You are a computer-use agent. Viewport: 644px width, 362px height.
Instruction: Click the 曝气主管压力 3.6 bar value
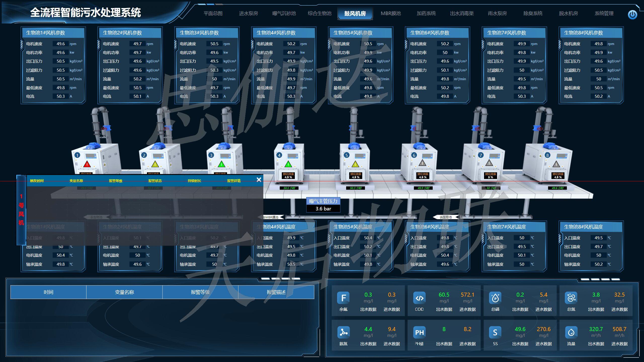pos(323,209)
